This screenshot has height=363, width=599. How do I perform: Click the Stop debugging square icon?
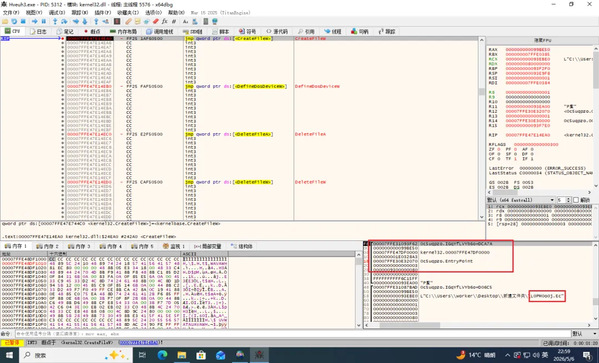pos(23,21)
